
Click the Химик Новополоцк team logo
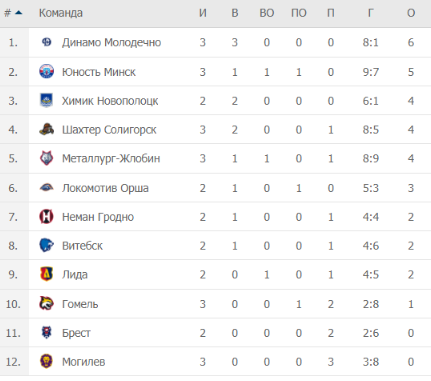point(46,101)
